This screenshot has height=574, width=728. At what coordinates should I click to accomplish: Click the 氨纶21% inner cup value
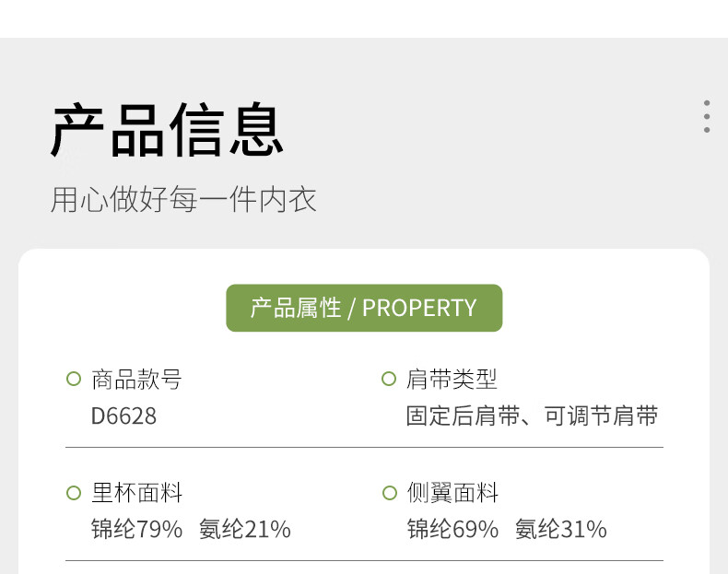(245, 529)
